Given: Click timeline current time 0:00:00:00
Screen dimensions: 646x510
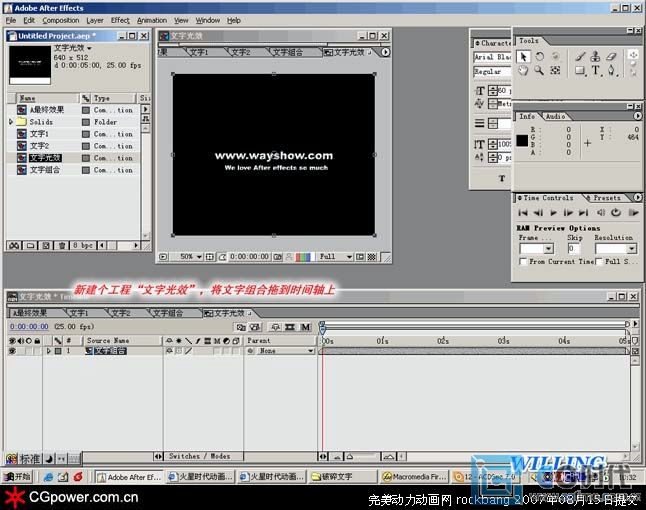Looking at the screenshot, I should (29, 327).
